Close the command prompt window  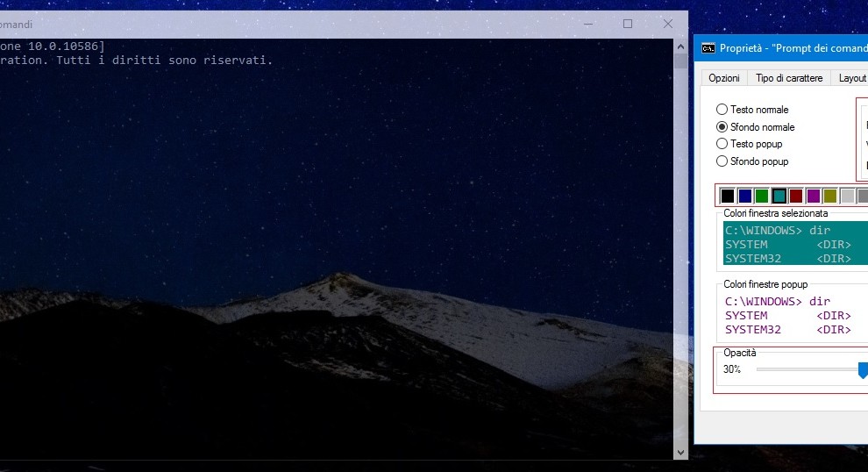[x=668, y=24]
